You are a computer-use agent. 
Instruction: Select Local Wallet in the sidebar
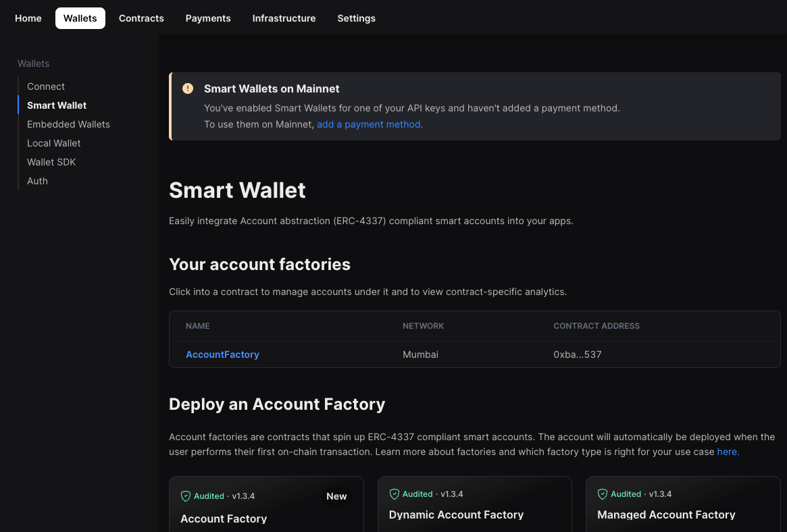(54, 143)
